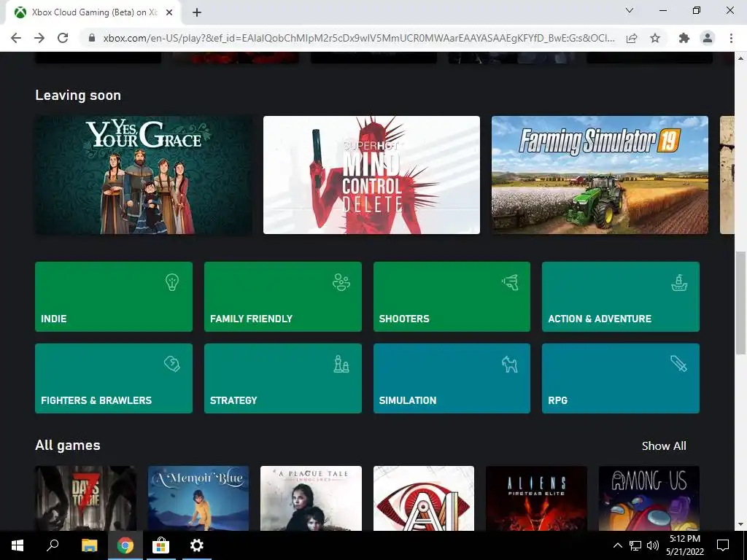Open the Strategy category tile

click(x=283, y=378)
